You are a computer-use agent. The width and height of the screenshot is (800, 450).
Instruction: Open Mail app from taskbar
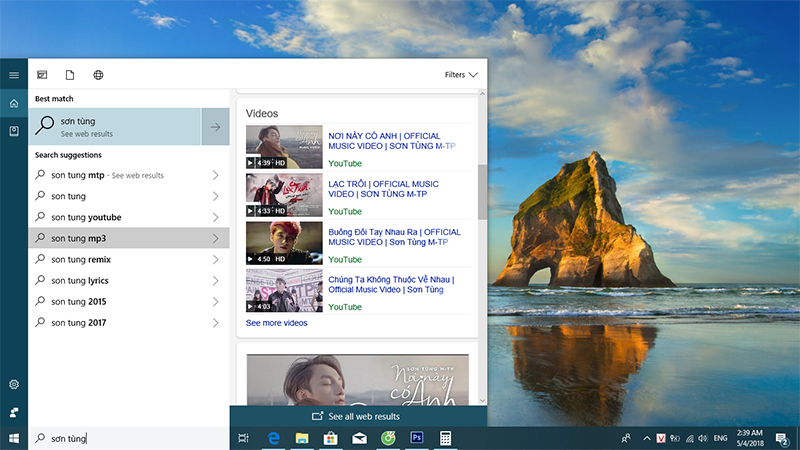pyautogui.click(x=359, y=438)
